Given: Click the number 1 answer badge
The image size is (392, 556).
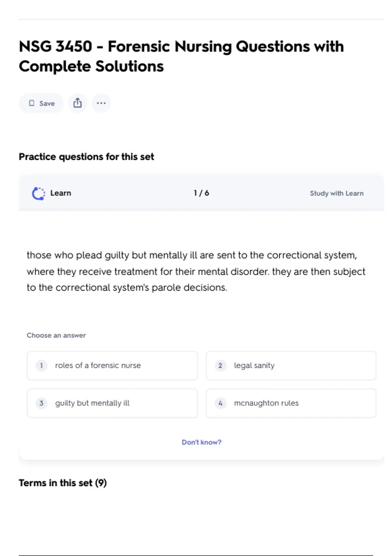Looking at the screenshot, I should click(41, 366).
